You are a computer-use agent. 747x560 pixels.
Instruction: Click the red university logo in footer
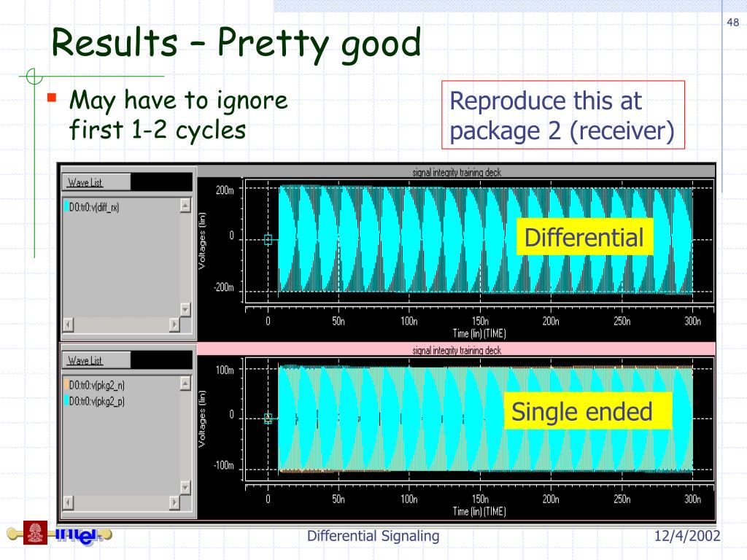35,533
